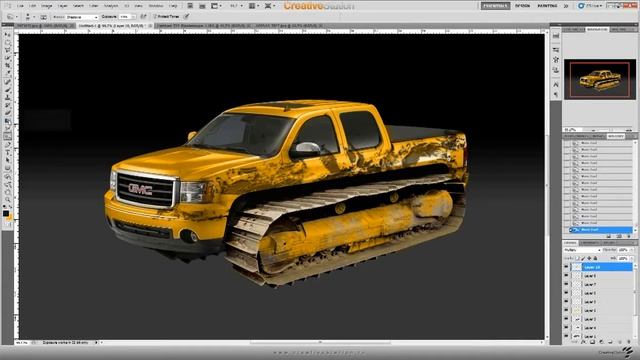The image size is (640, 360).
Task: Add a layer style with fx icon
Action: pyautogui.click(x=583, y=341)
